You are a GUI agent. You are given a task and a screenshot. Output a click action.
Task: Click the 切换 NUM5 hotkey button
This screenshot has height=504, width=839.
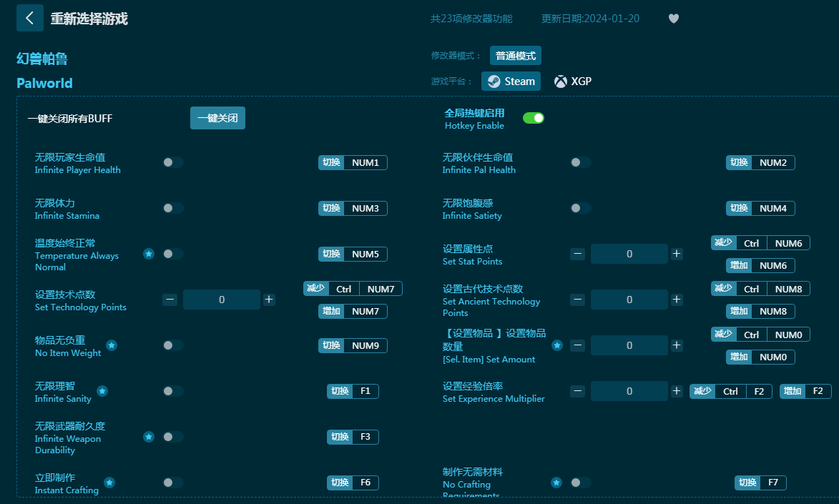tap(353, 254)
